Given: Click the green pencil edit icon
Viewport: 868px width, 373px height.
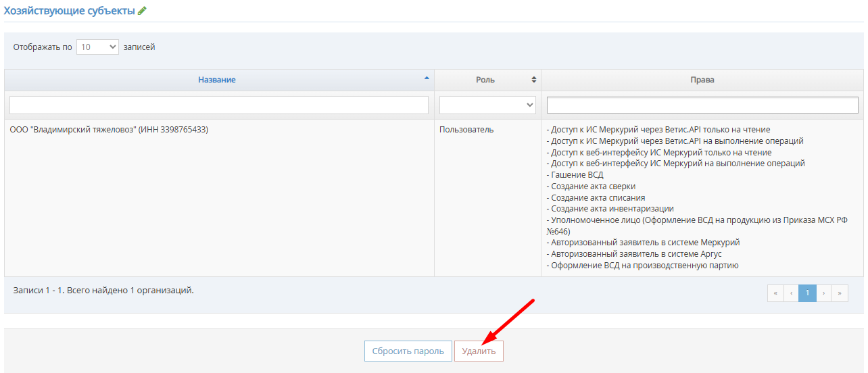Looking at the screenshot, I should (142, 11).
